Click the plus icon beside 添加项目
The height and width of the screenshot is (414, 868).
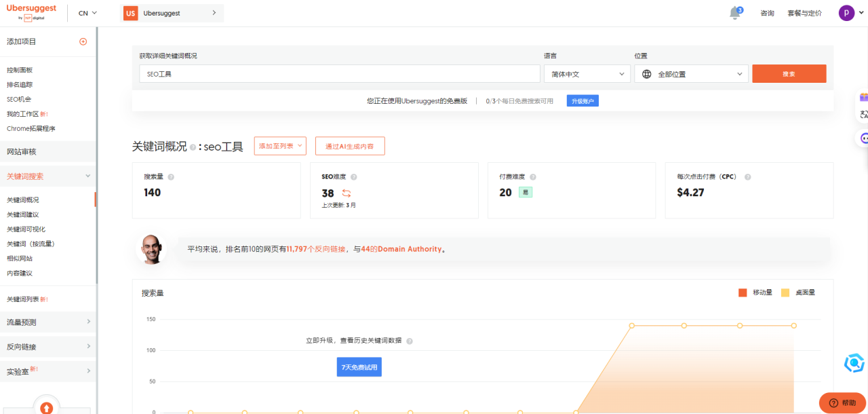(83, 41)
